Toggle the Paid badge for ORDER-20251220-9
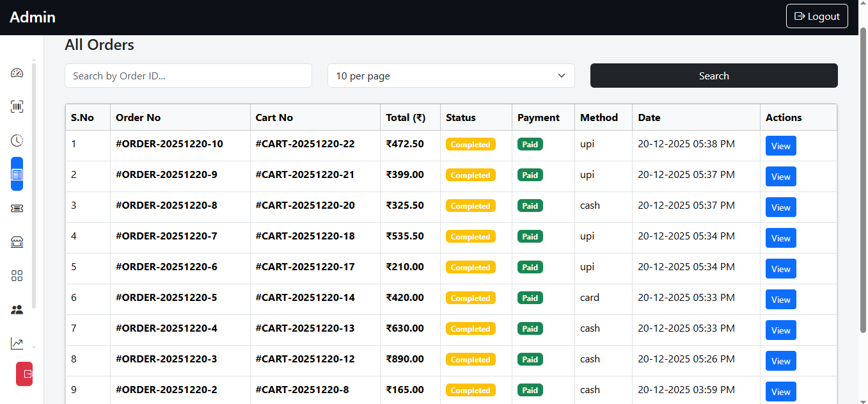 pos(530,175)
